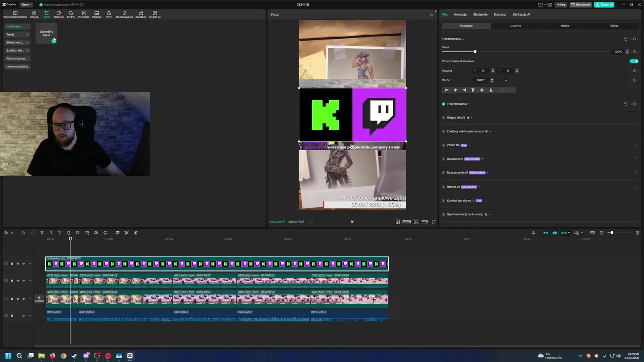Viewport: 644px width, 362px height.
Task: Enable the Zmień tło checkbox
Action: (443, 145)
